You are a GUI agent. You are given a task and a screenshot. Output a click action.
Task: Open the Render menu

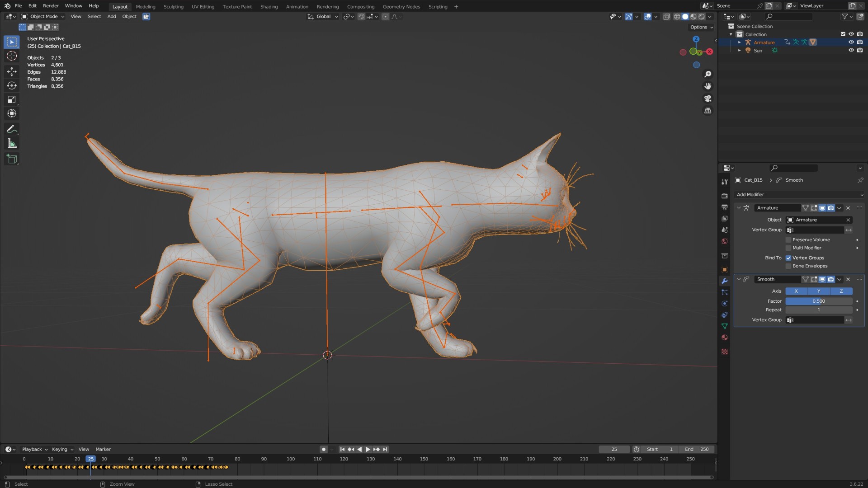pyautogui.click(x=51, y=6)
